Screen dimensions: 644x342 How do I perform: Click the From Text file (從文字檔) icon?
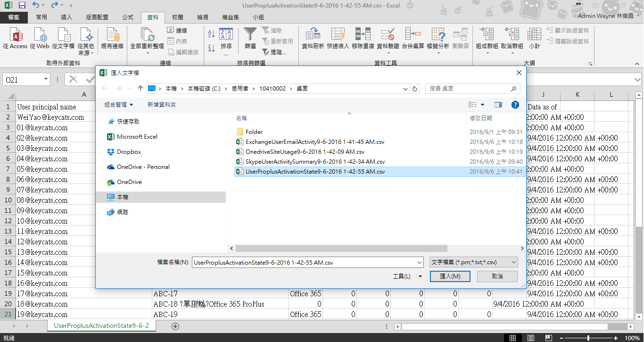[63, 39]
